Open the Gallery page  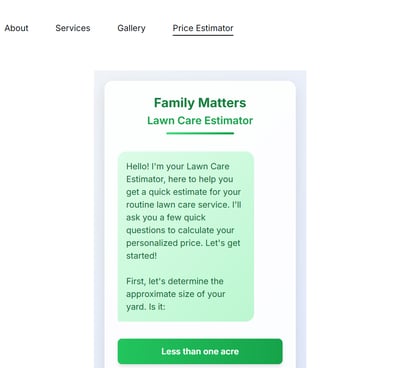point(131,28)
